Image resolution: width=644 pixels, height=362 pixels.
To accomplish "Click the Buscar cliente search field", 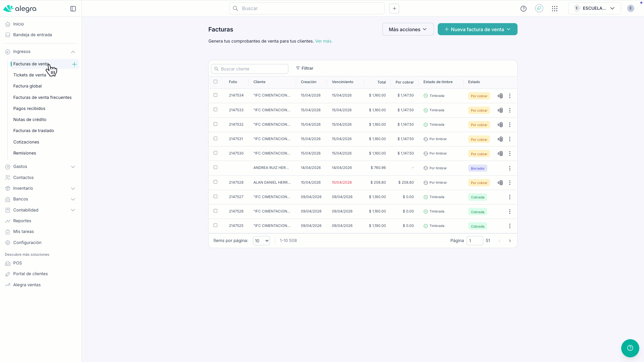I will 250,69.
